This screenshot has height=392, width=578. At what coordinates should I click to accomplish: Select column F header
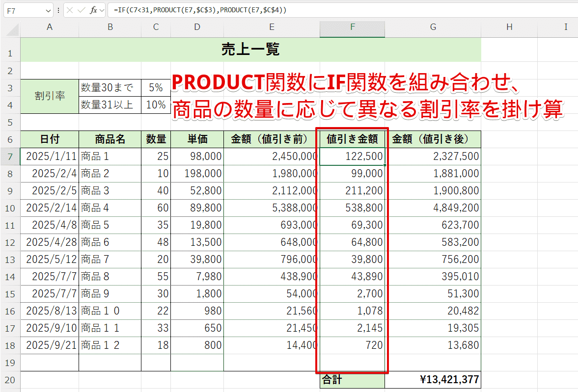tap(352, 29)
